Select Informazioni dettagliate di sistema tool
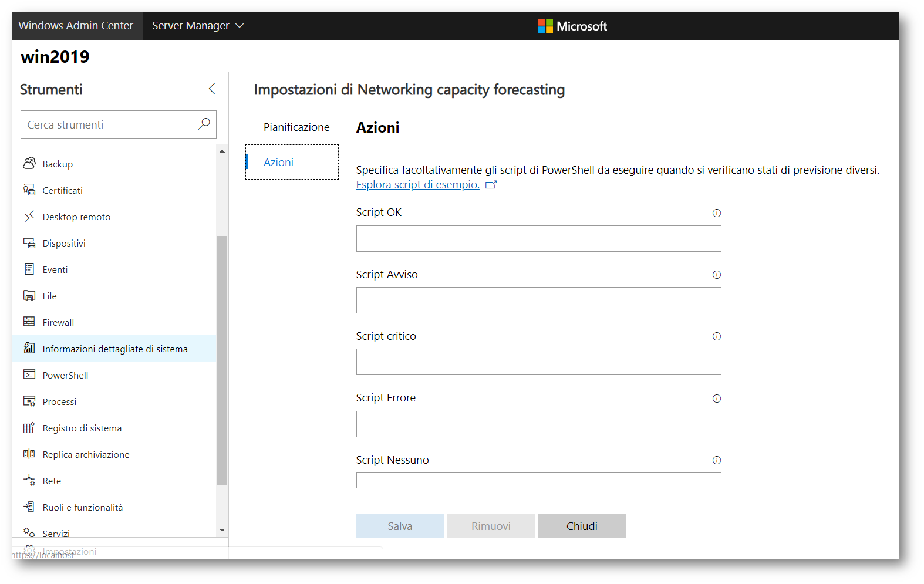The height and width of the screenshot is (584, 924). pyautogui.click(x=114, y=349)
